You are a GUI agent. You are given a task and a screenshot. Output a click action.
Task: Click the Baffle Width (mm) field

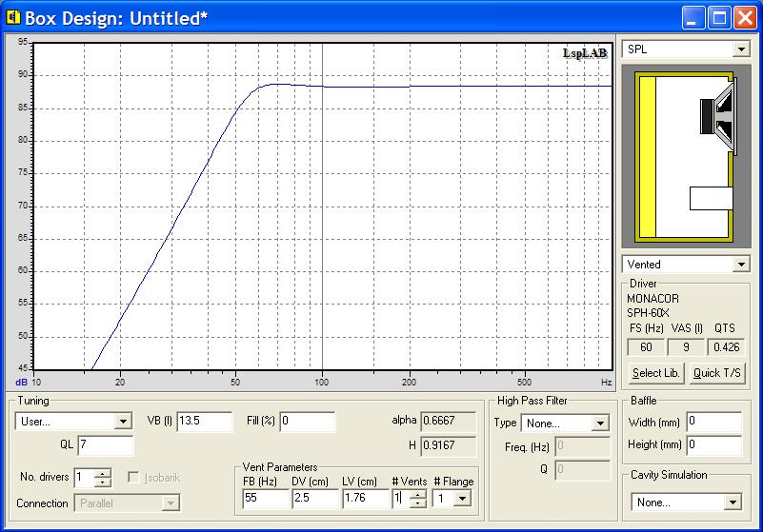(713, 422)
